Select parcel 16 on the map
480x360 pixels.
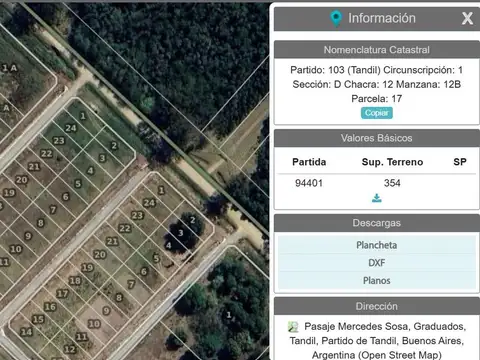(50, 307)
